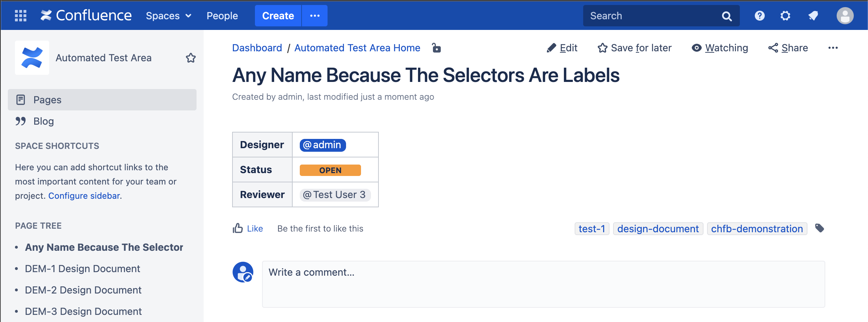Open People in the top navigation

(222, 16)
